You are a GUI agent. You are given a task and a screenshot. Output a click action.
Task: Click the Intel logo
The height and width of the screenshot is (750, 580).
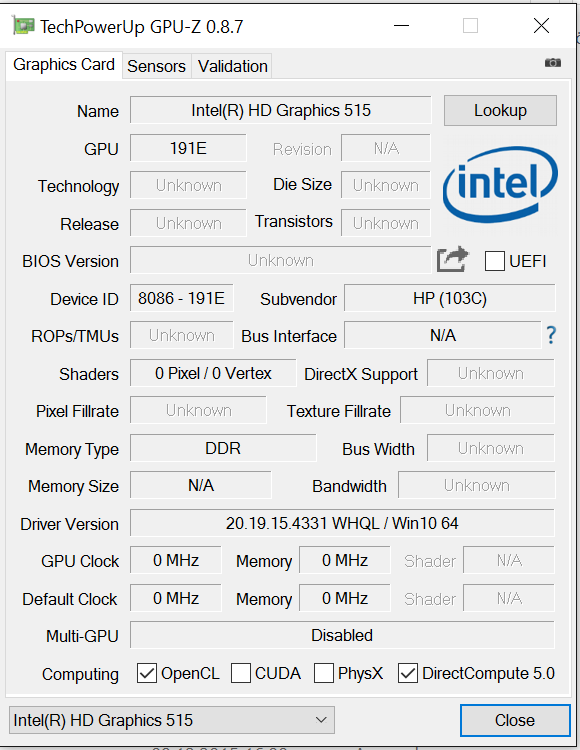pyautogui.click(x=500, y=185)
